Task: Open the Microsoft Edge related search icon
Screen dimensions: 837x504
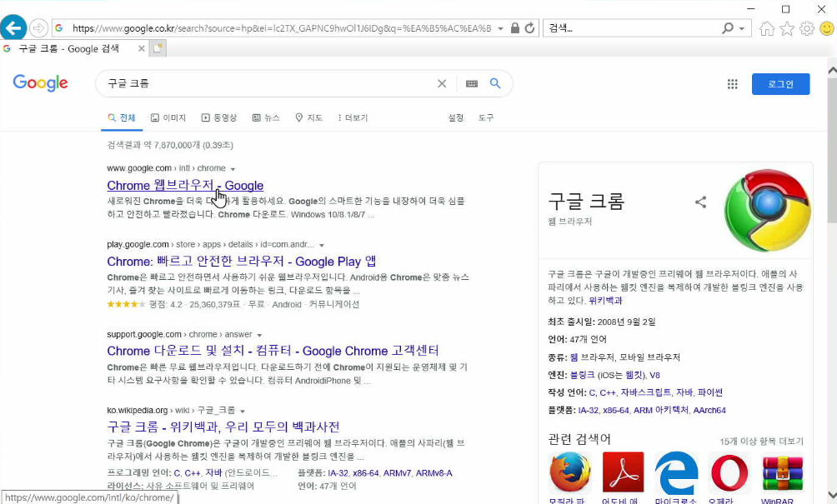Action: (x=676, y=472)
